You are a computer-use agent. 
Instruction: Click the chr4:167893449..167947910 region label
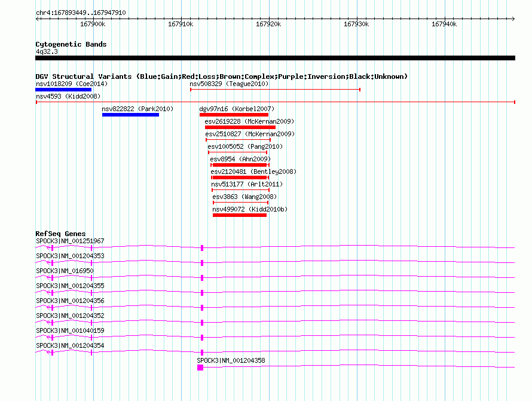coord(81,13)
